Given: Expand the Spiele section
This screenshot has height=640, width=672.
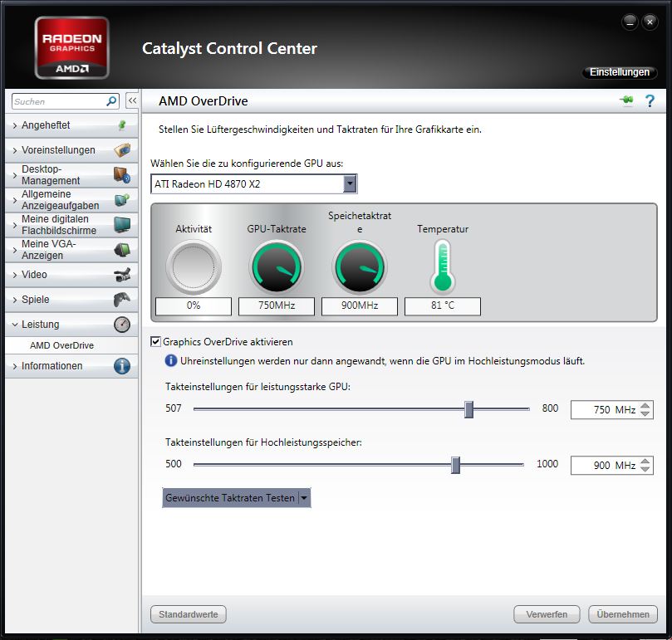Looking at the screenshot, I should point(15,300).
